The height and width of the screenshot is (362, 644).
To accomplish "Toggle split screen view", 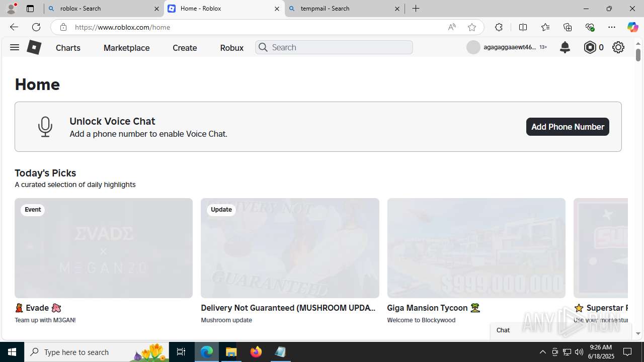I will tap(523, 27).
